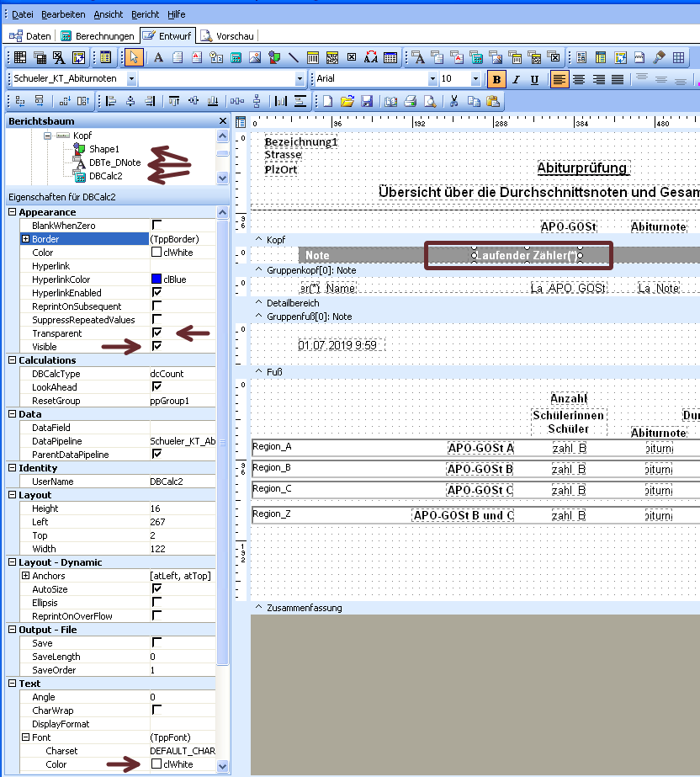Pick the Variable calculator component tool
The height and width of the screenshot is (777, 700).
coord(236,57)
